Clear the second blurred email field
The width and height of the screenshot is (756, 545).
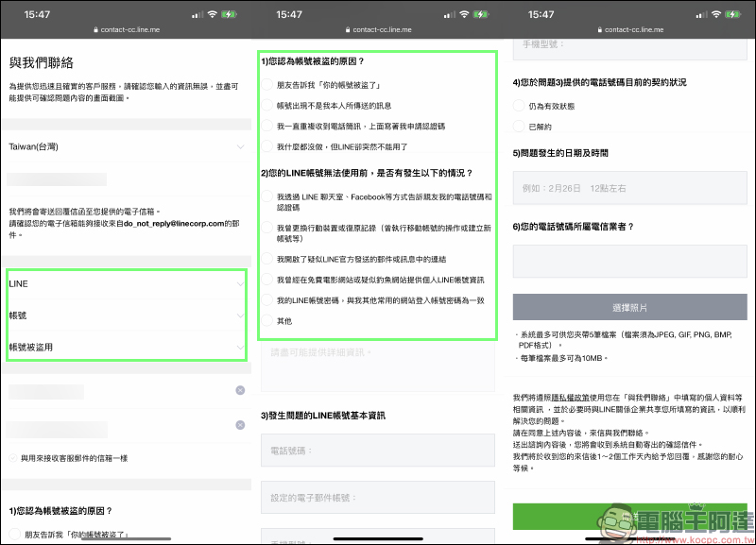point(240,425)
